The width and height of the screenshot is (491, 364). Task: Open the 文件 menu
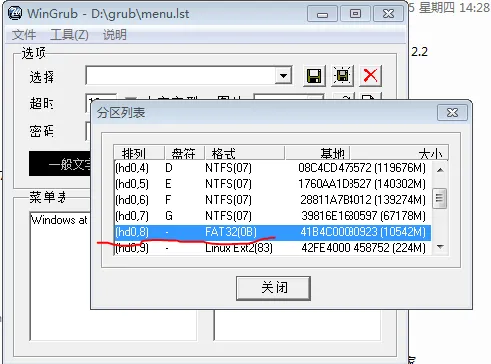click(24, 35)
